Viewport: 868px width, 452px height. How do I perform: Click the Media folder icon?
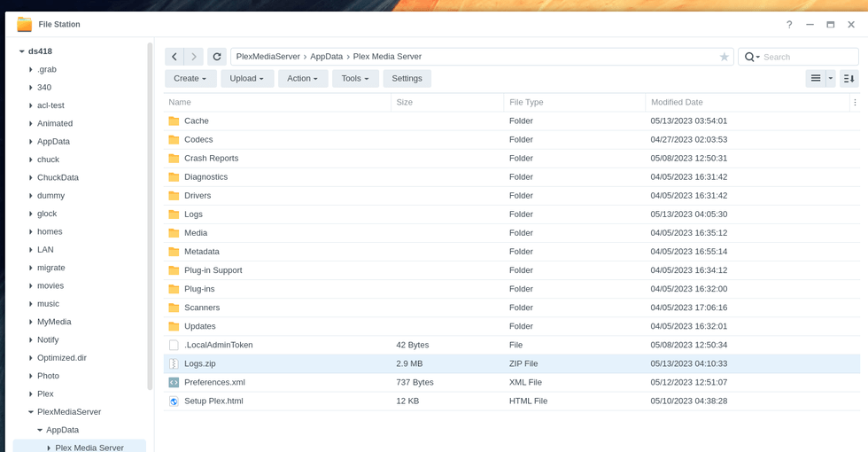coord(174,232)
